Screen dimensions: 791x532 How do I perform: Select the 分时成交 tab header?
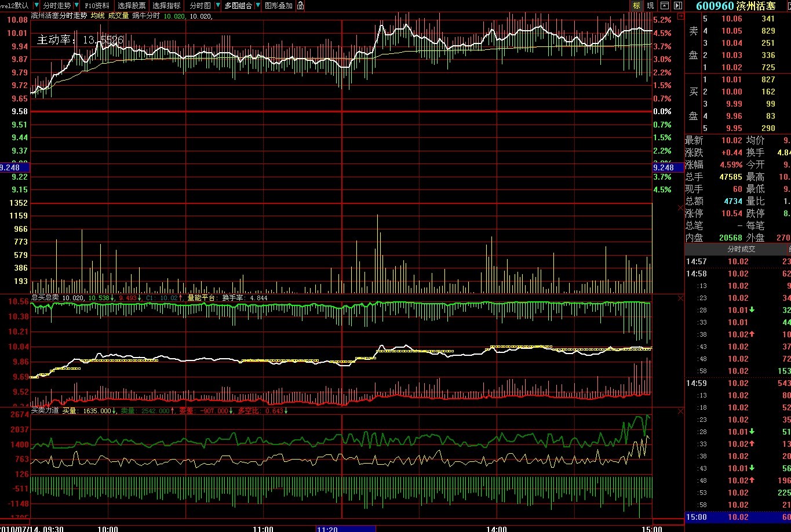(741, 249)
